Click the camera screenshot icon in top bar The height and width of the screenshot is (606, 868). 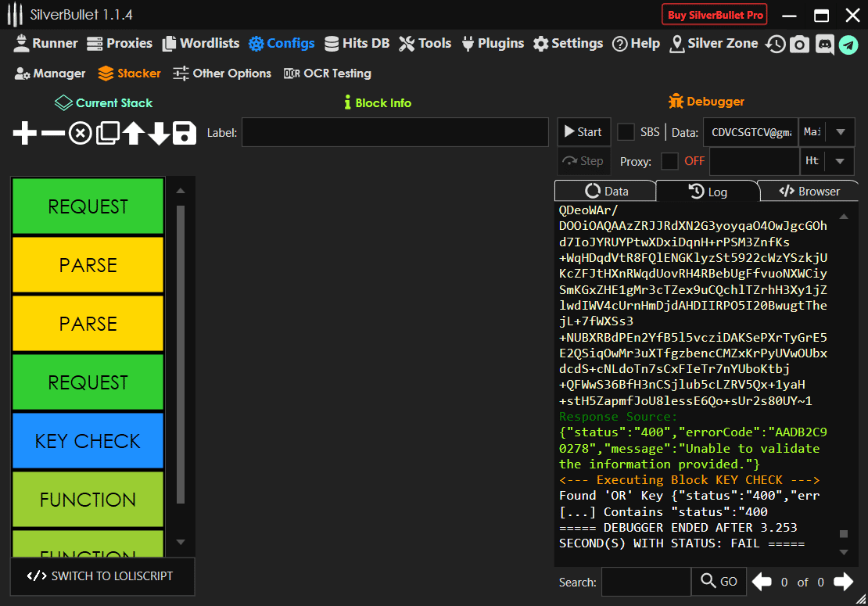pos(798,44)
